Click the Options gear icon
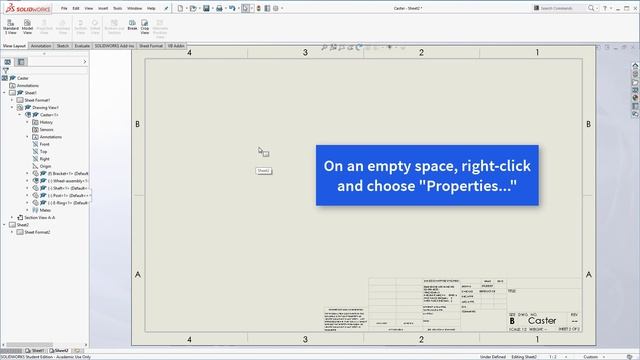Screen dimensions: 640x360 tap(276, 8)
